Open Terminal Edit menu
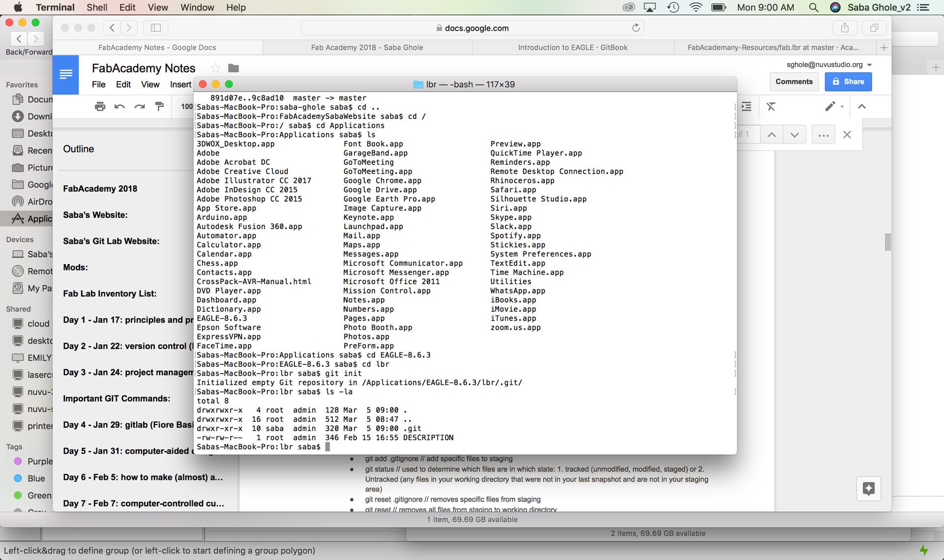Viewport: 944px width, 560px height. (x=127, y=7)
